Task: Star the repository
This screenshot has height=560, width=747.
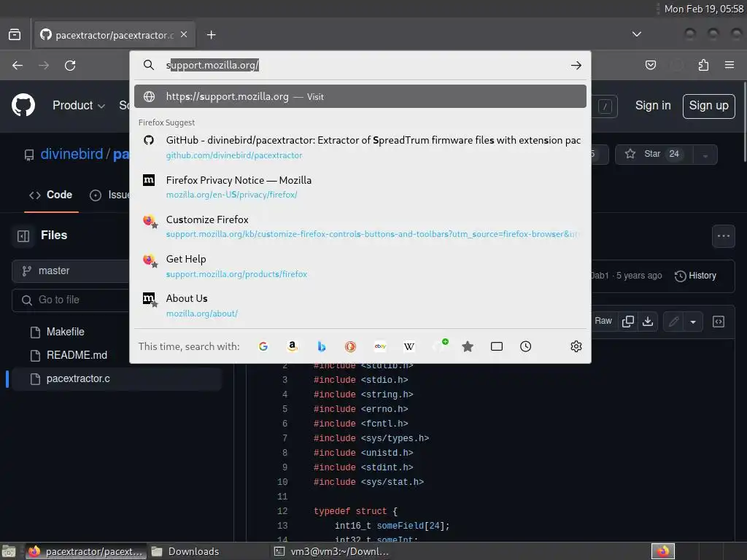Action: tap(654, 155)
